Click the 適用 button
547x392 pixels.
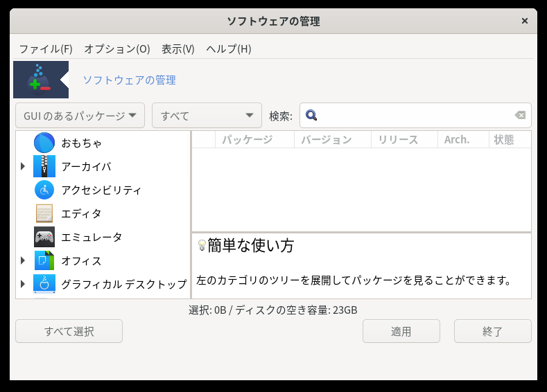(401, 331)
